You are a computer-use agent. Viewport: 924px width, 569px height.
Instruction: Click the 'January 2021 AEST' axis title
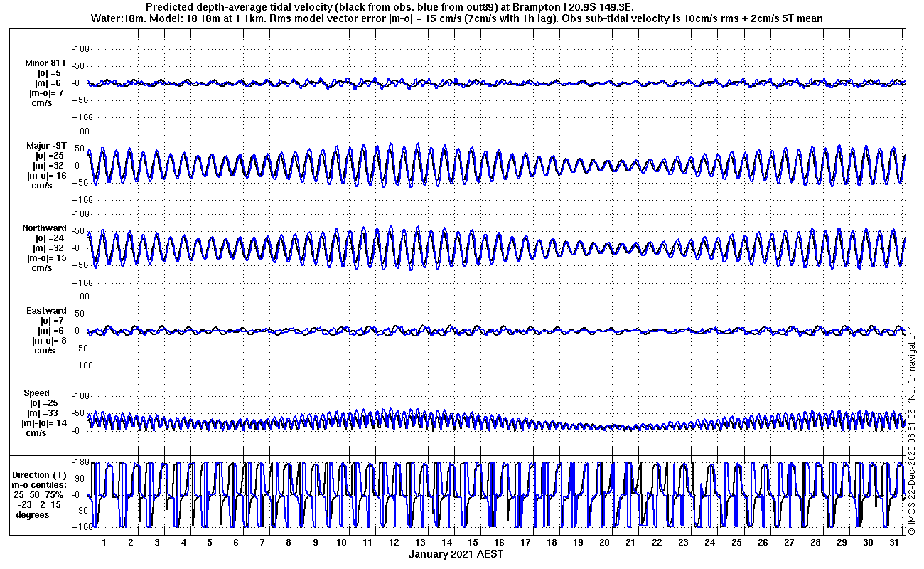456,554
